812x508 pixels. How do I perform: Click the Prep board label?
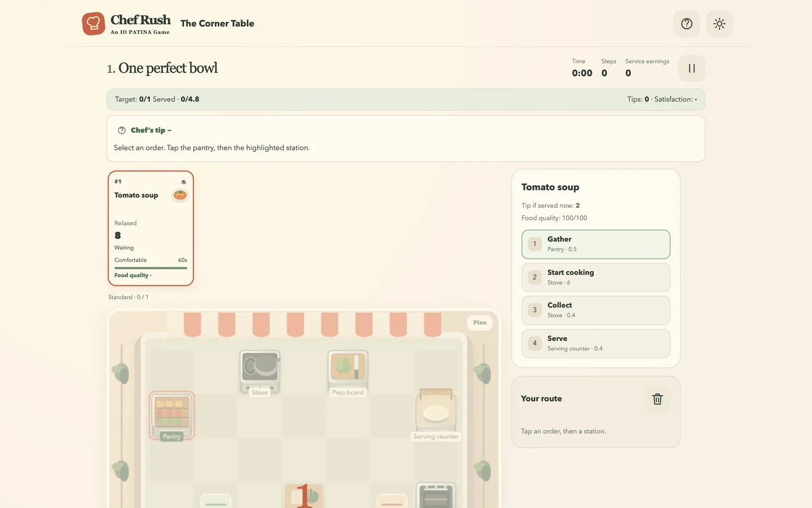pos(348,392)
